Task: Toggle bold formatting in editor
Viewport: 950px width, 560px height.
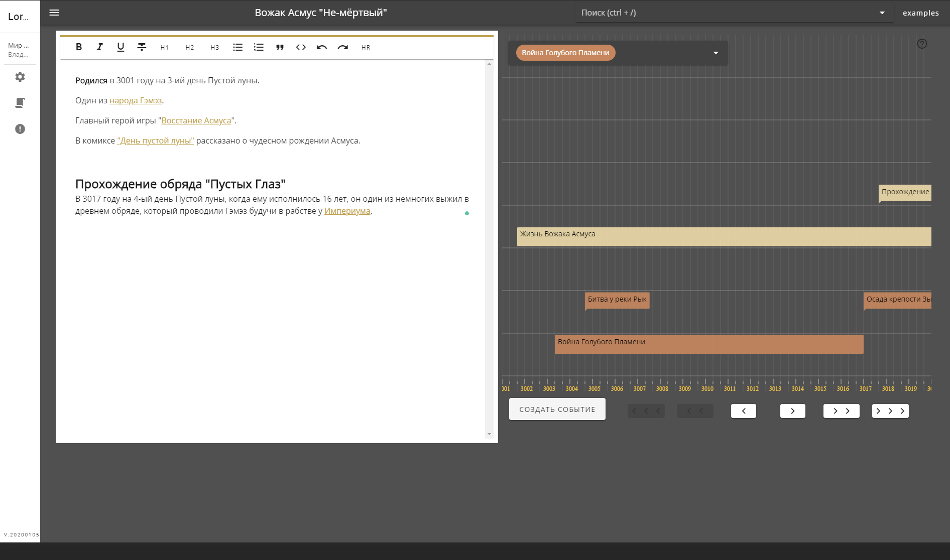Action: [x=79, y=47]
